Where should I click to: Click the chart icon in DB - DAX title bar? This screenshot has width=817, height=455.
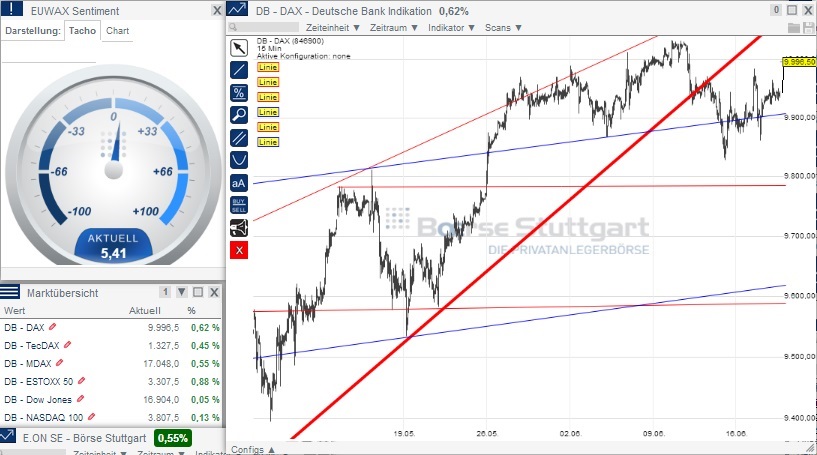238,9
